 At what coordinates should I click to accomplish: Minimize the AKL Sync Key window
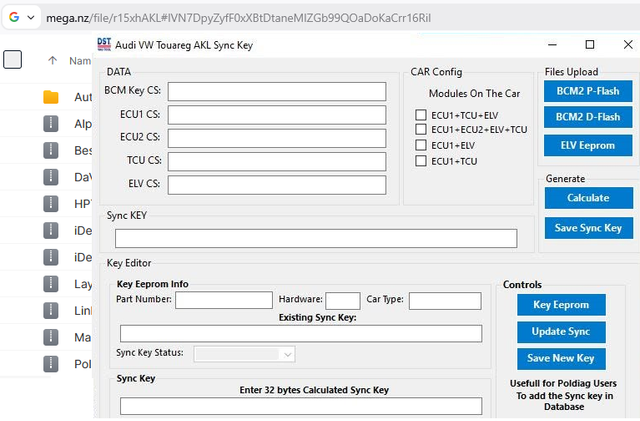coord(552,44)
